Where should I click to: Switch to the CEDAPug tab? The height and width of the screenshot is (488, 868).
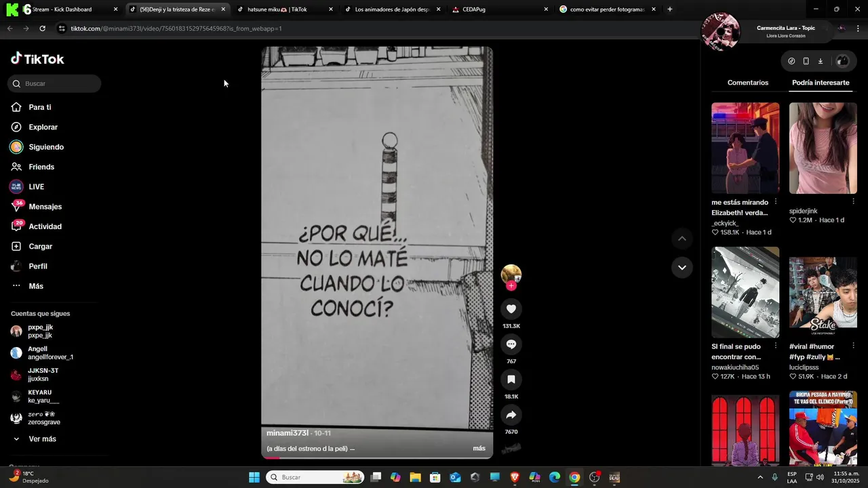(500, 9)
